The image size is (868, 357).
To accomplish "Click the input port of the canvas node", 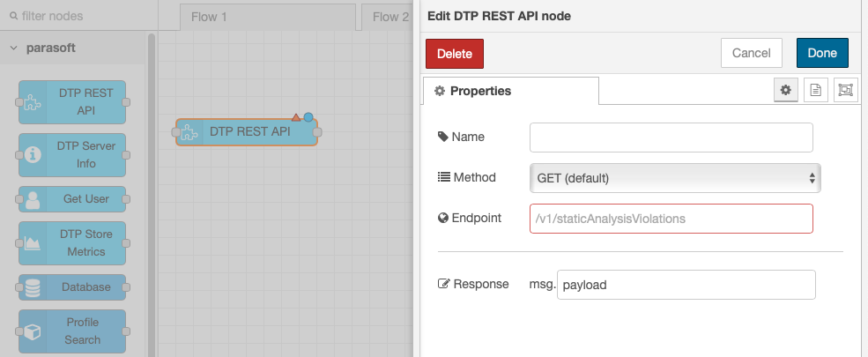I will click(x=176, y=132).
